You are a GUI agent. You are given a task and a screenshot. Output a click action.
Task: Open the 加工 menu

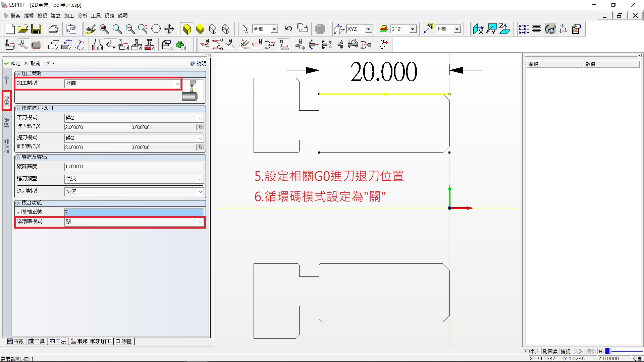pos(69,15)
